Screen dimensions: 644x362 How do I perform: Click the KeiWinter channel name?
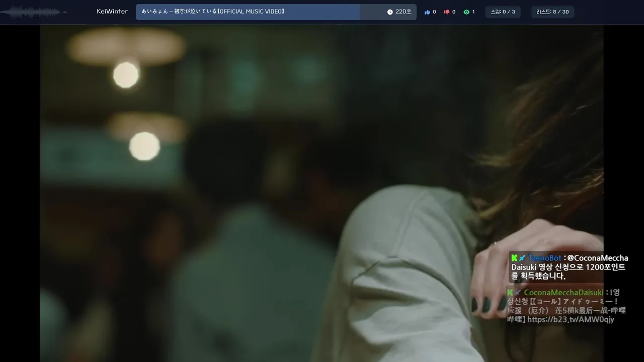(x=112, y=12)
